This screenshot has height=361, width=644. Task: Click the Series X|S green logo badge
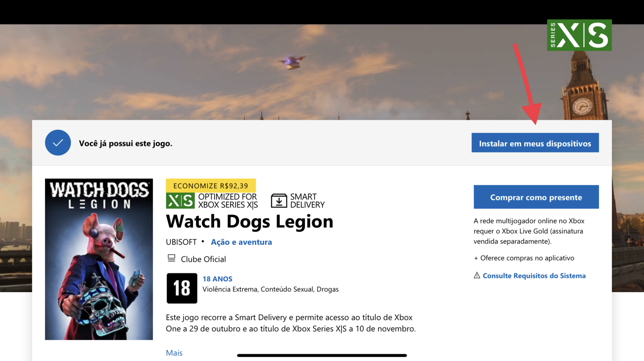click(x=579, y=35)
